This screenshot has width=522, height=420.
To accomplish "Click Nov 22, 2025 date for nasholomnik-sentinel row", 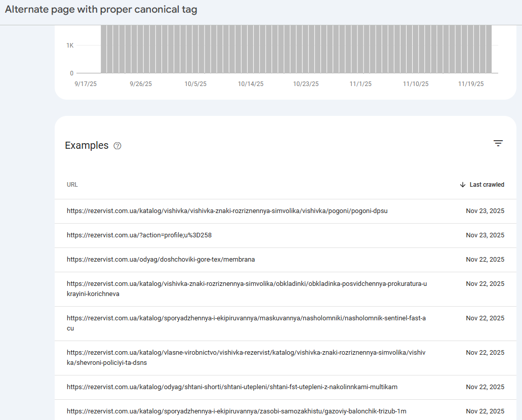I will [x=485, y=318].
